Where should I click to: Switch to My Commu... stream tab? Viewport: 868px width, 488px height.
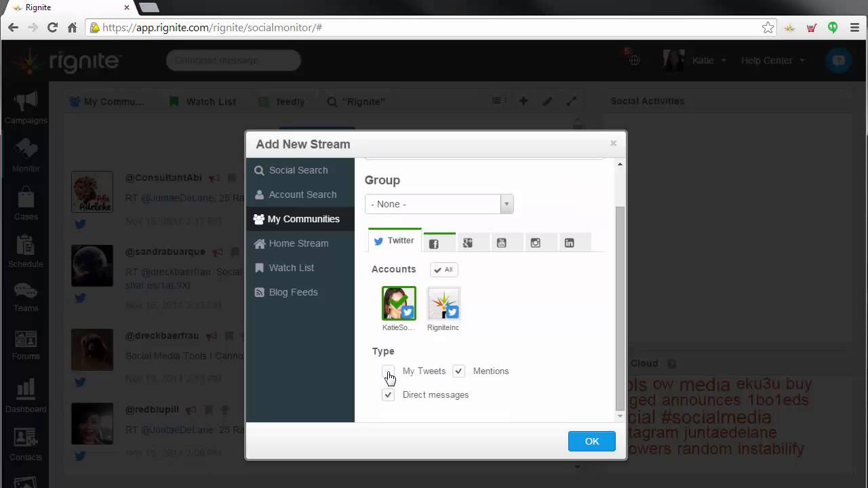107,102
